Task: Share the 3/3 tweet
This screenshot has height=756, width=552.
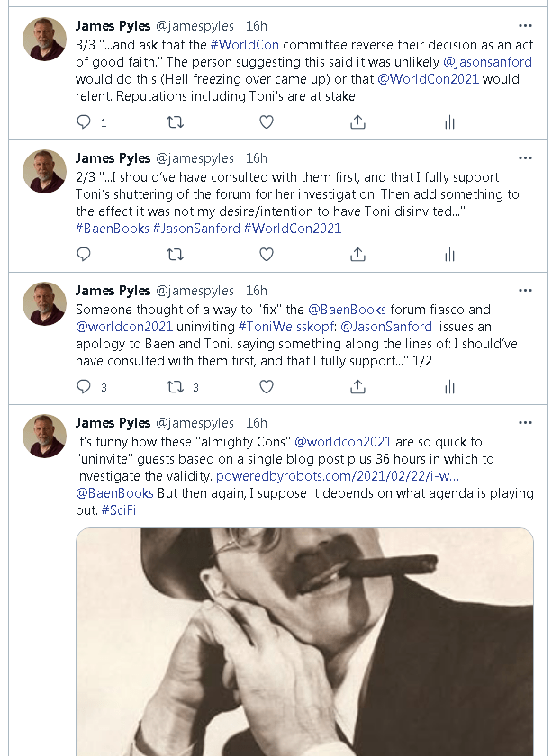Action: [357, 122]
